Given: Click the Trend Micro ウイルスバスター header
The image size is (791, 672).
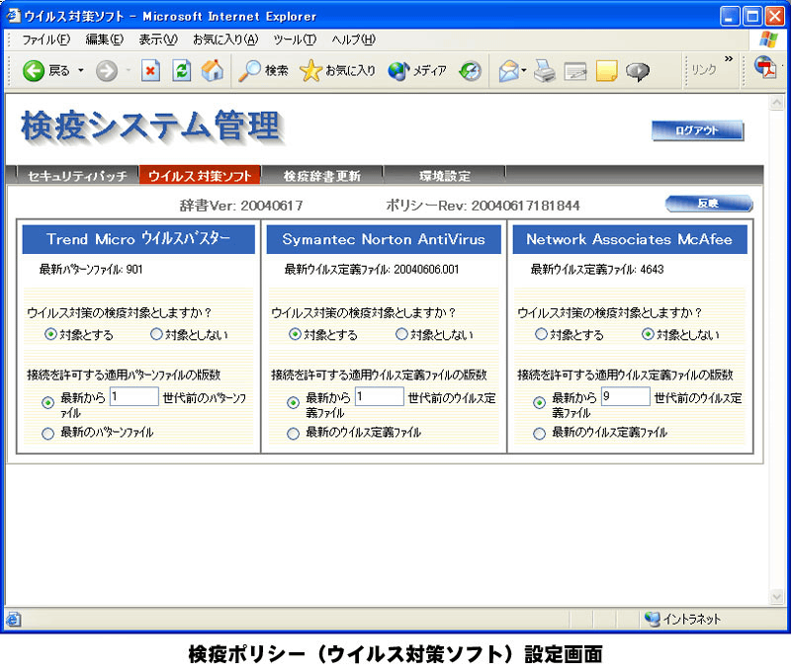Looking at the screenshot, I should (138, 239).
